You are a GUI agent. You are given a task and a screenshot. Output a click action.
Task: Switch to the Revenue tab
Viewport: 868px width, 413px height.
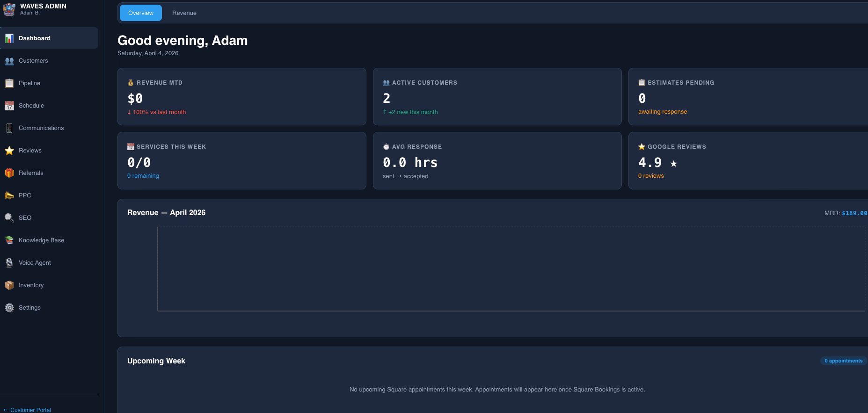(x=184, y=13)
